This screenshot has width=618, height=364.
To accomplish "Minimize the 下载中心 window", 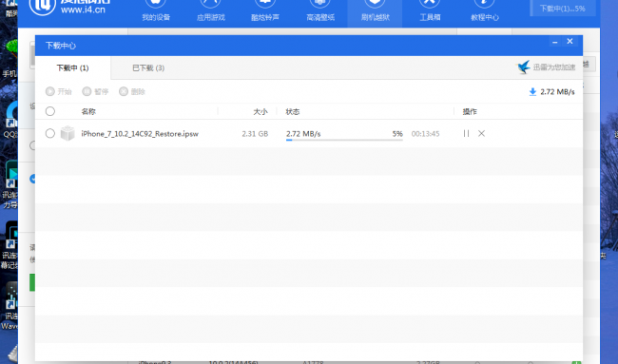I will point(555,42).
